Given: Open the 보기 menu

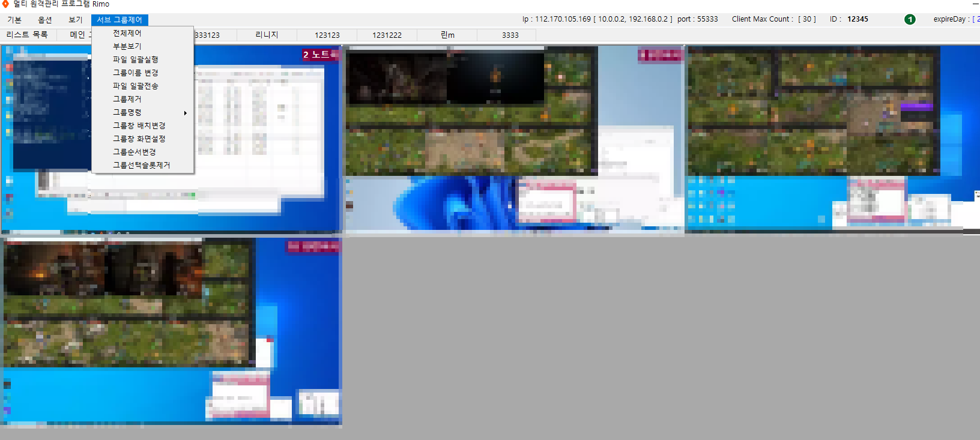Looking at the screenshot, I should 76,20.
